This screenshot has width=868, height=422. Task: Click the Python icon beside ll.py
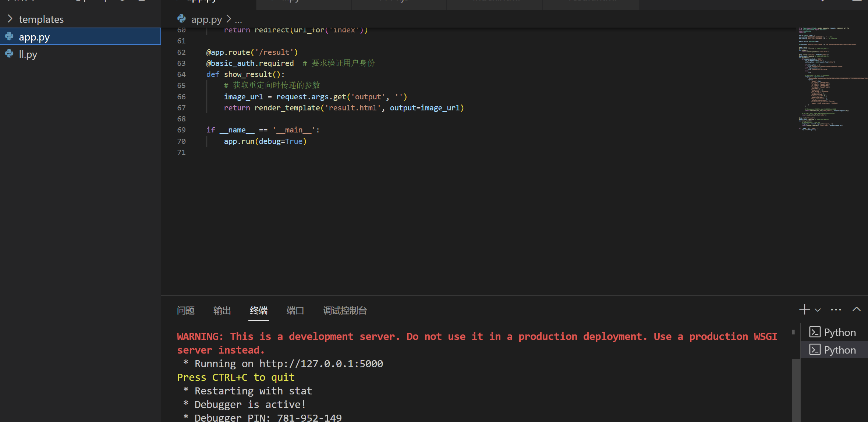pos(10,54)
